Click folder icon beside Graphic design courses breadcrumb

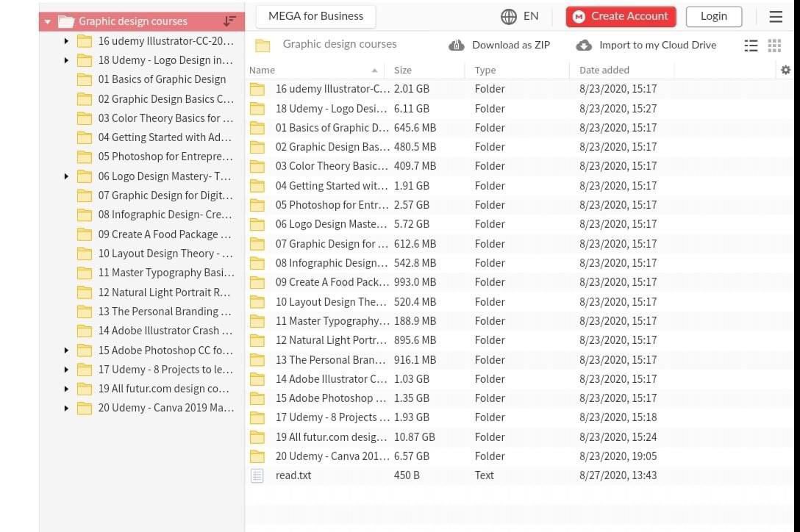pyautogui.click(x=262, y=46)
